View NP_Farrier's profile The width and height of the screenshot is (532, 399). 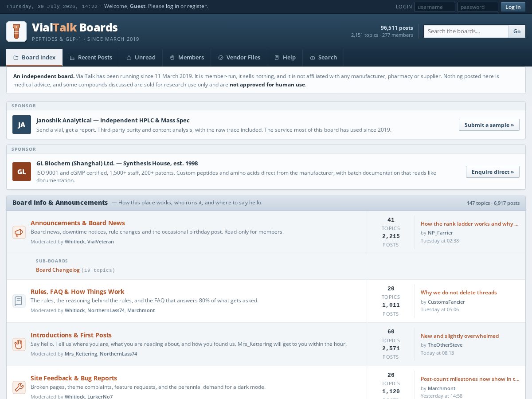tap(440, 233)
